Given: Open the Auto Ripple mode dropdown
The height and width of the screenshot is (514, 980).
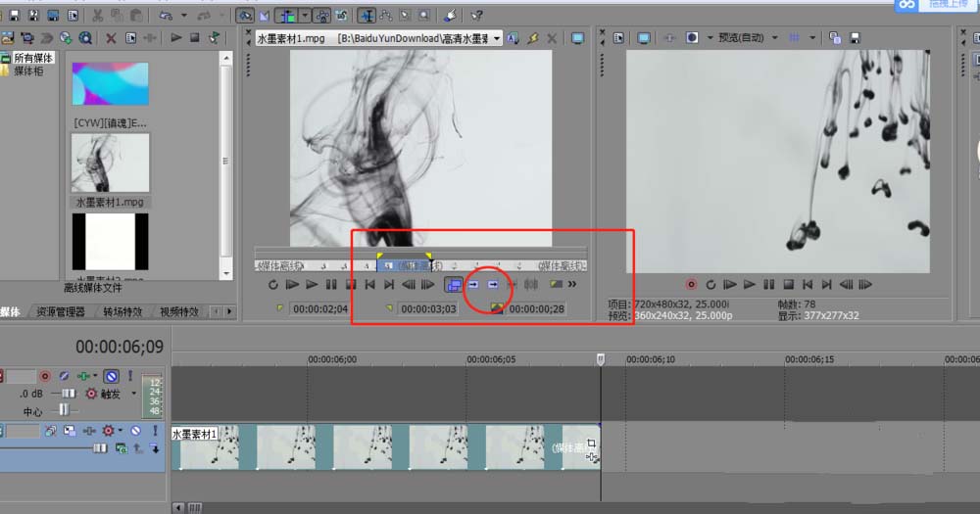Looking at the screenshot, I should [305, 15].
